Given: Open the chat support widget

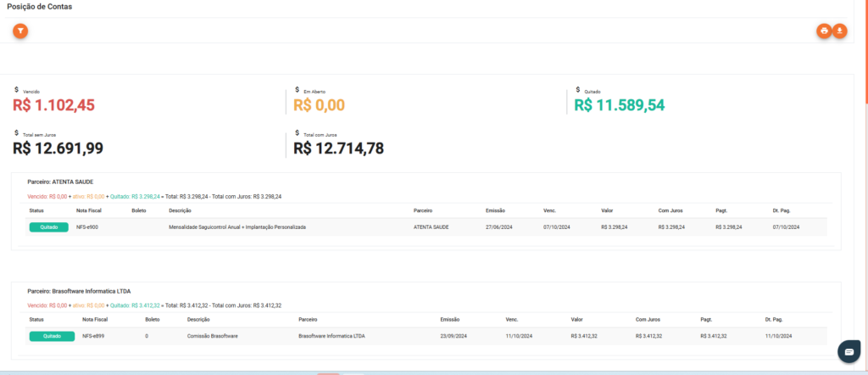Looking at the screenshot, I should pos(849,351).
